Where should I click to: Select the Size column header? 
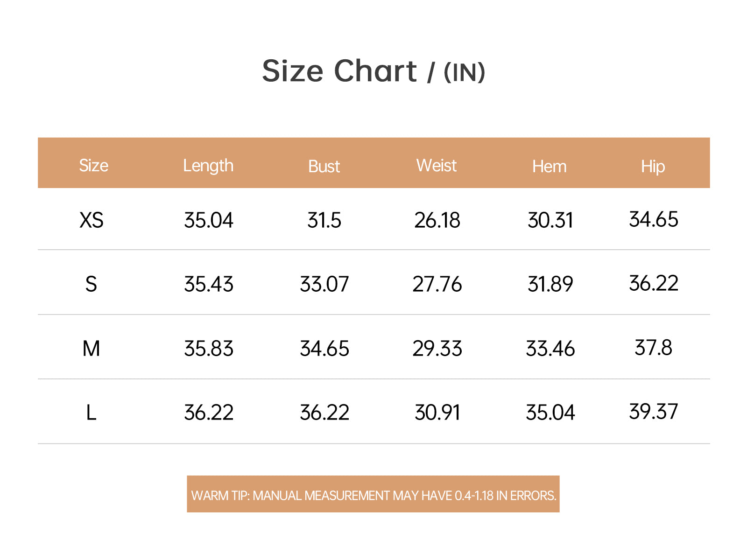pyautogui.click(x=93, y=166)
